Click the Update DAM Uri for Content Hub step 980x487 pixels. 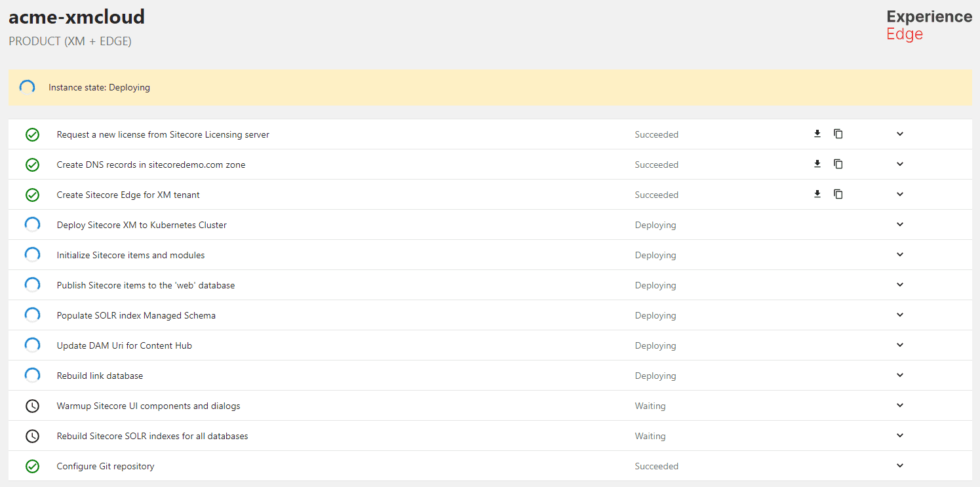pos(124,345)
